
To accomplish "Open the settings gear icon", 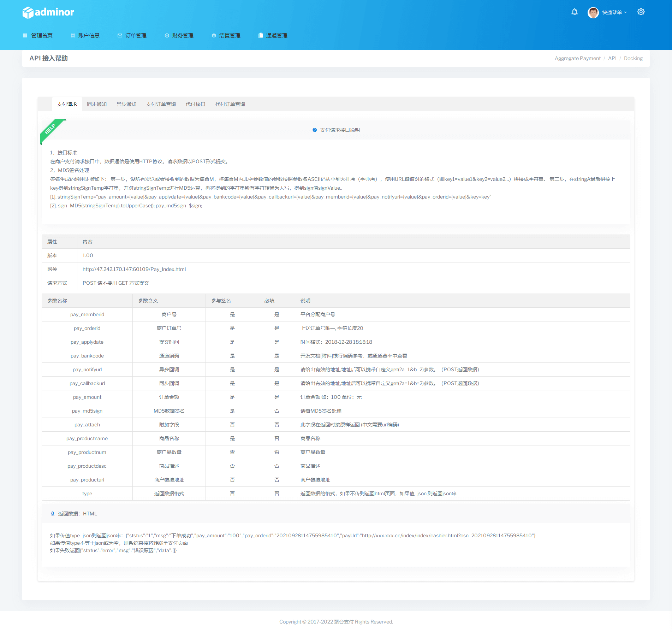I will coord(641,12).
